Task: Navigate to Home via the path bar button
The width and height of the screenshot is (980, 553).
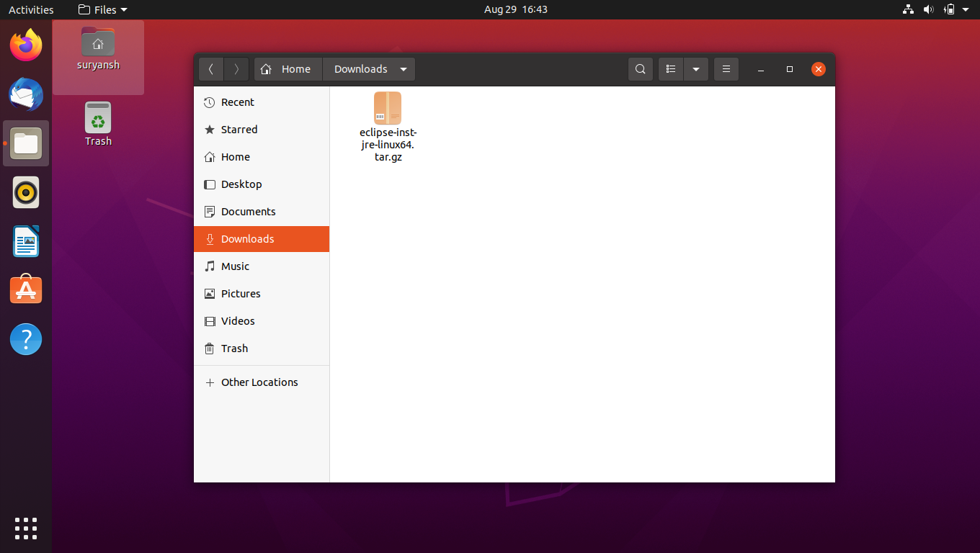Action: pyautogui.click(x=288, y=68)
